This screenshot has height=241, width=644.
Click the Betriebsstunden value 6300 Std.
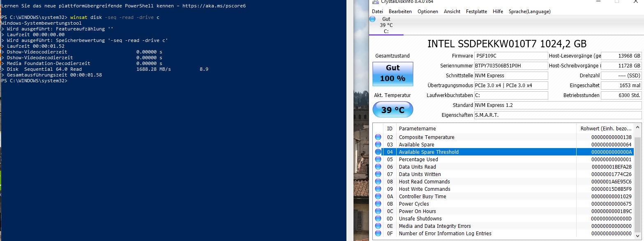tap(621, 95)
